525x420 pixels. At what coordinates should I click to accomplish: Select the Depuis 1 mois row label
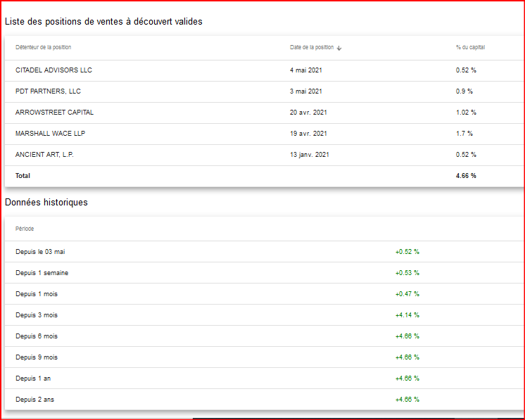37,294
